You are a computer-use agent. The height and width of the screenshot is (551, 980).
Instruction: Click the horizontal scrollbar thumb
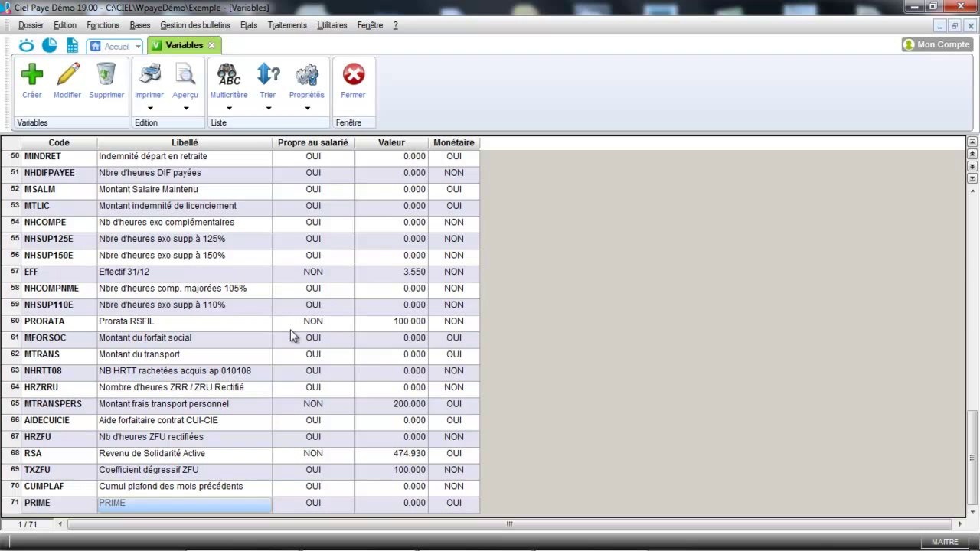[x=509, y=524]
